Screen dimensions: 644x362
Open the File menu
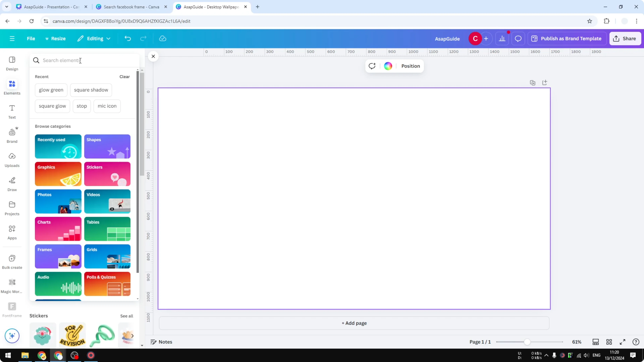[x=31, y=38]
